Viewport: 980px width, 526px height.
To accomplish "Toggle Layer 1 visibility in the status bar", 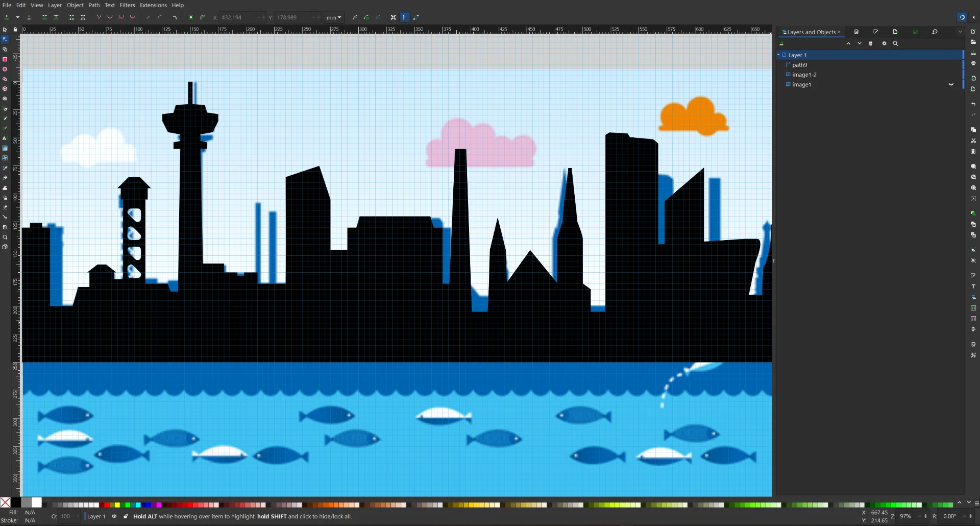I will click(x=114, y=516).
